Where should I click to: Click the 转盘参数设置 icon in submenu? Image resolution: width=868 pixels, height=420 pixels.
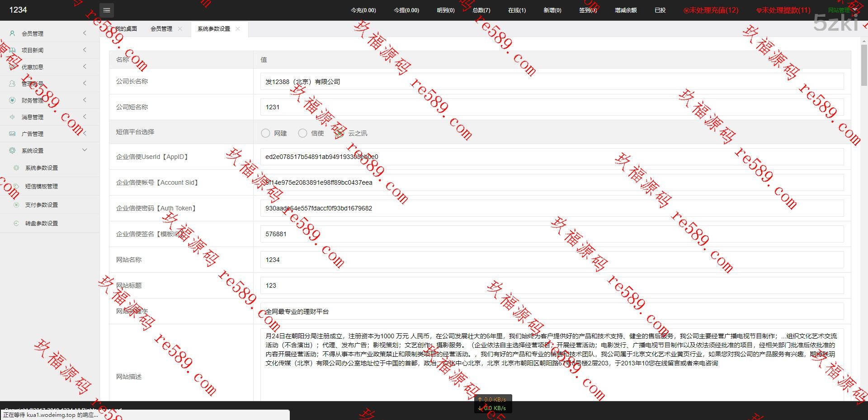tap(16, 223)
